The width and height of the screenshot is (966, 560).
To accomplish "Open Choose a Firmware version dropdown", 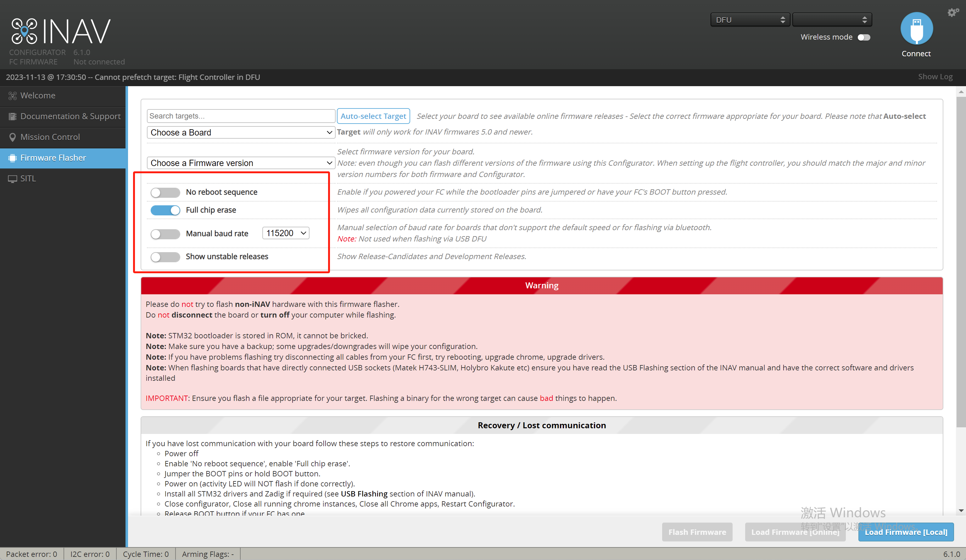I will [x=241, y=163].
